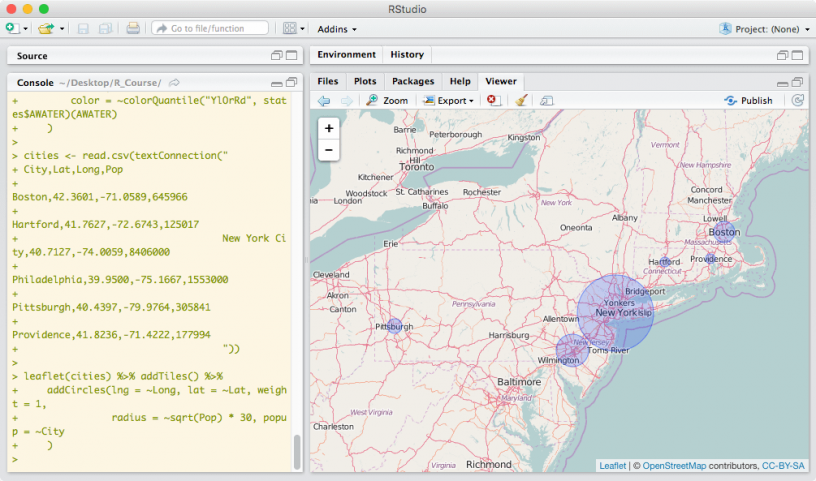The height and width of the screenshot is (481, 816).
Task: Open workspace panes layout dropdown
Action: (292, 28)
